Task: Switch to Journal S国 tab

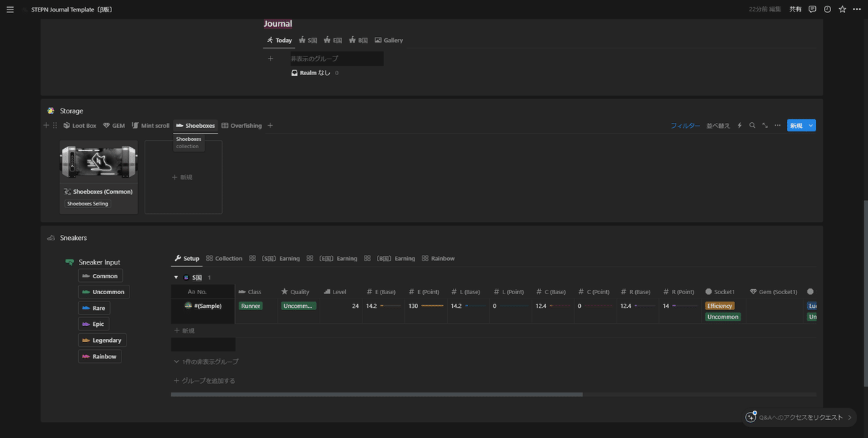Action: click(x=309, y=40)
